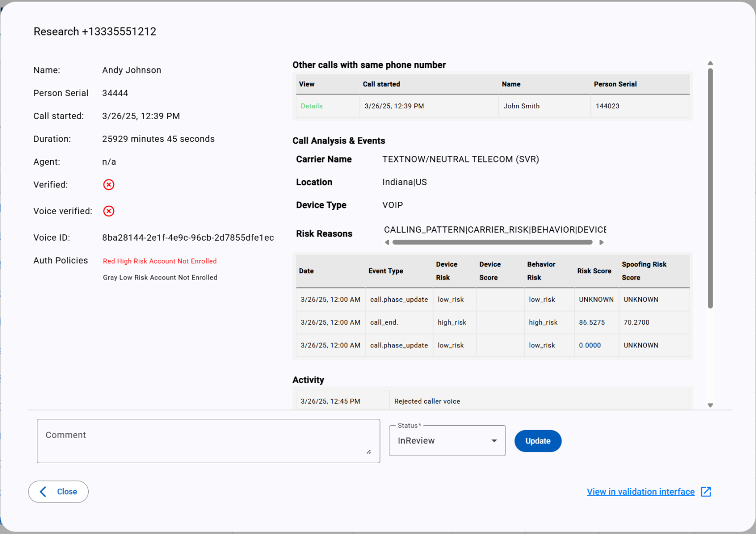Click the Risk Reasons horizontal scrollbar
Image resolution: width=756 pixels, height=534 pixels.
click(x=492, y=242)
